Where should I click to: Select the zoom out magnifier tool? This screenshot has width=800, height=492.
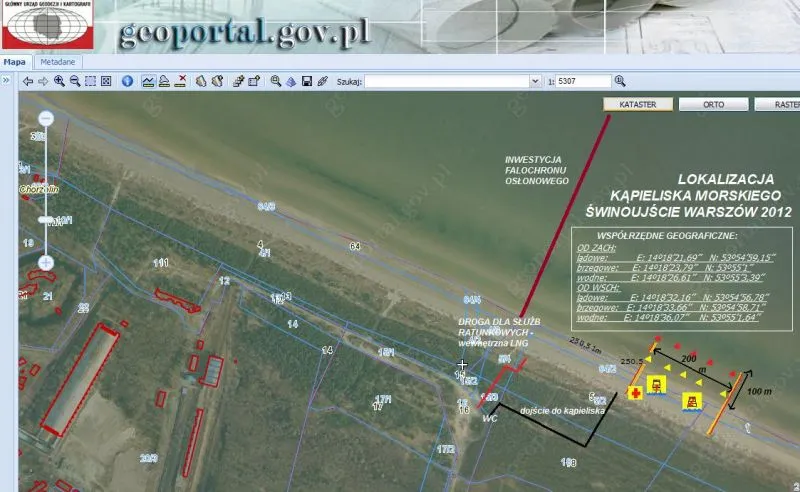pos(75,81)
